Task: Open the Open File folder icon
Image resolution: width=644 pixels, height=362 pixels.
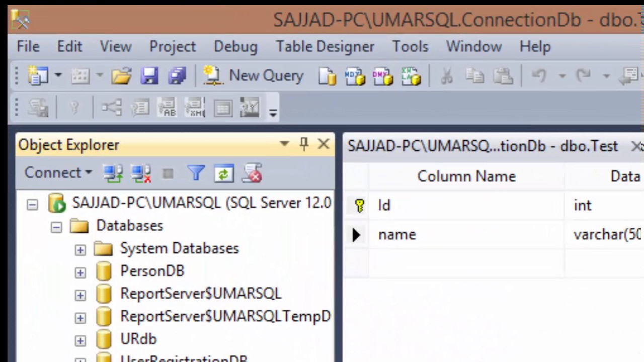Action: coord(121,76)
